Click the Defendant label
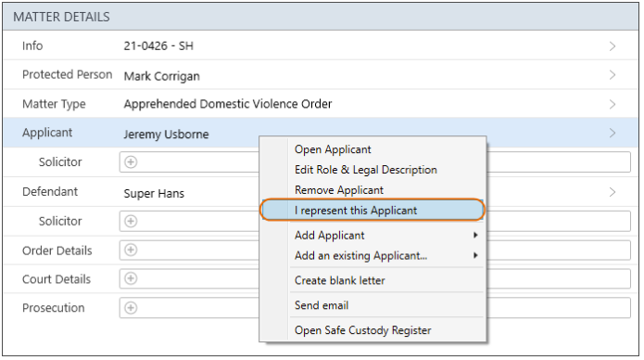The width and height of the screenshot is (644, 360). pyautogui.click(x=50, y=192)
